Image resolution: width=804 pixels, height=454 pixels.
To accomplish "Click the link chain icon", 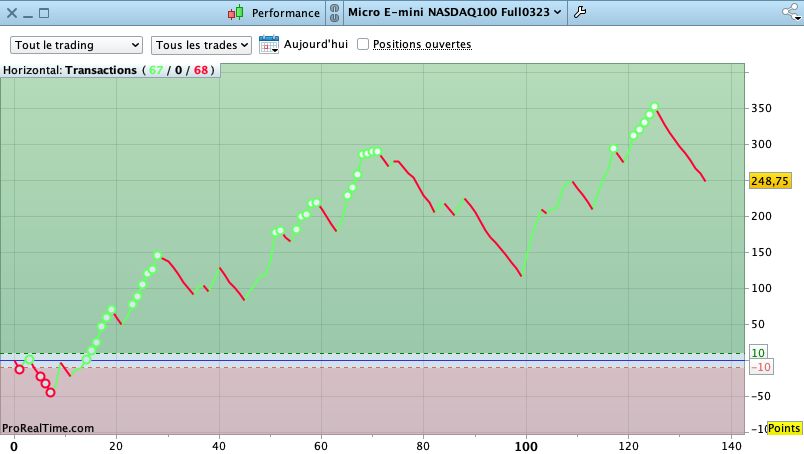I will pos(334,13).
